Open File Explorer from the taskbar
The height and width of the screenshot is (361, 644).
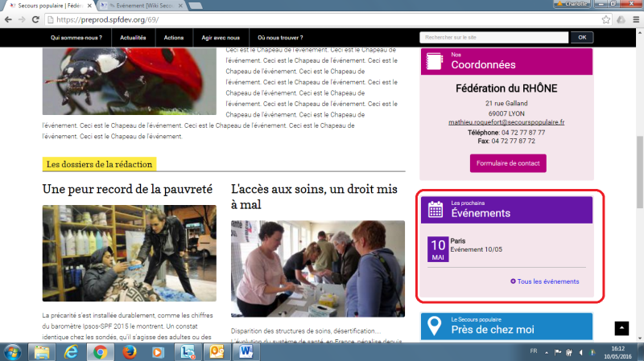(x=42, y=352)
